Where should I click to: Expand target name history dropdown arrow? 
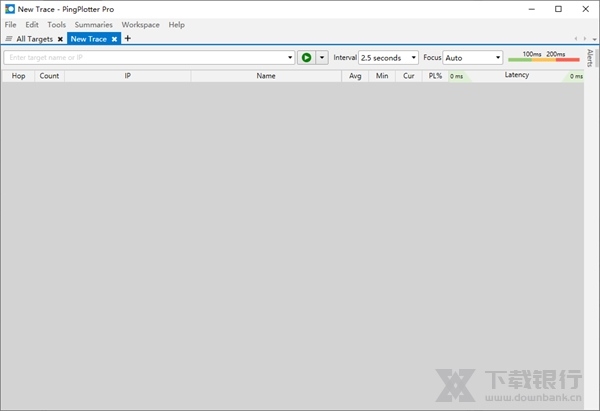point(290,58)
